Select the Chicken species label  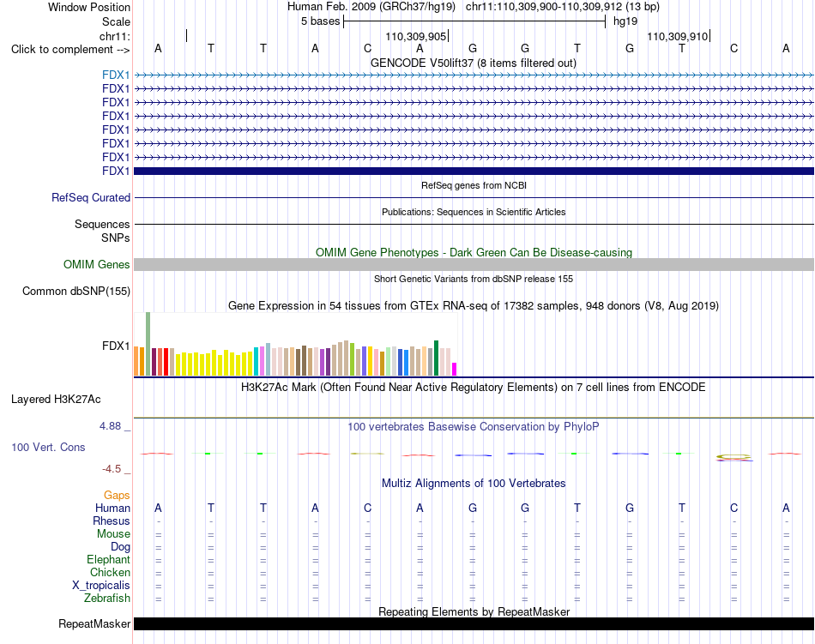110,572
